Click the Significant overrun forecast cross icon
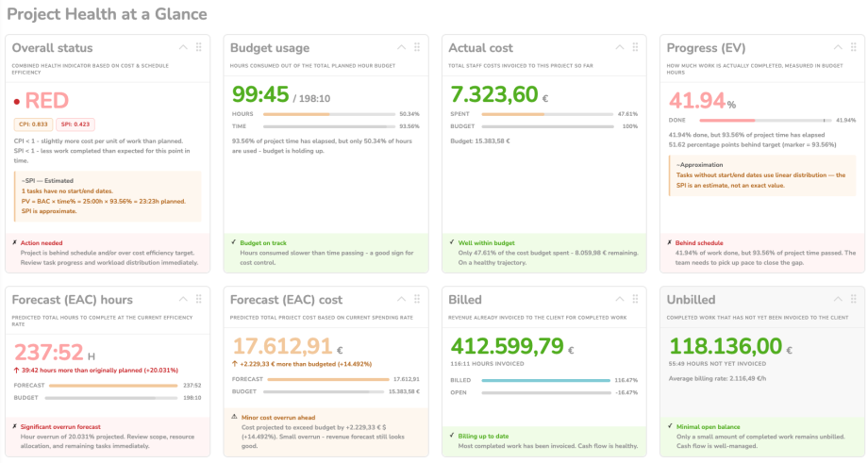 click(15, 426)
